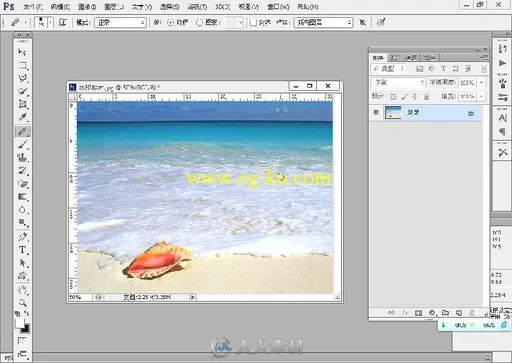Viewport: 512px width, 363px height.
Task: Reset default foreground and background colors
Action: pos(17,314)
